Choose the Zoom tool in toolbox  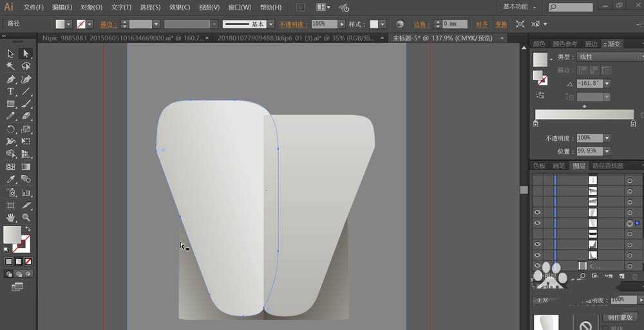[x=26, y=217]
